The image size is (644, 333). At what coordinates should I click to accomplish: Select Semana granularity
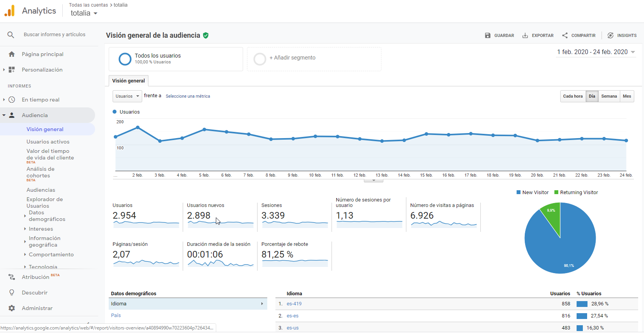pos(609,96)
